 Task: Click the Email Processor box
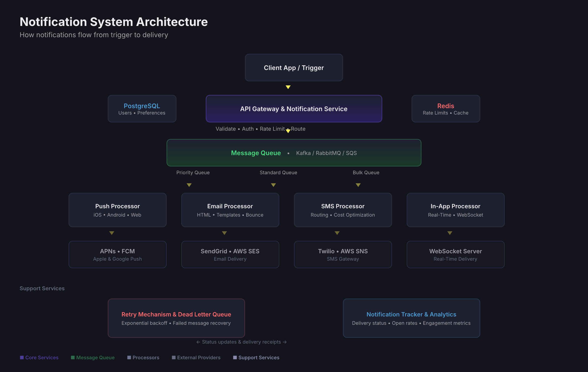tap(230, 210)
